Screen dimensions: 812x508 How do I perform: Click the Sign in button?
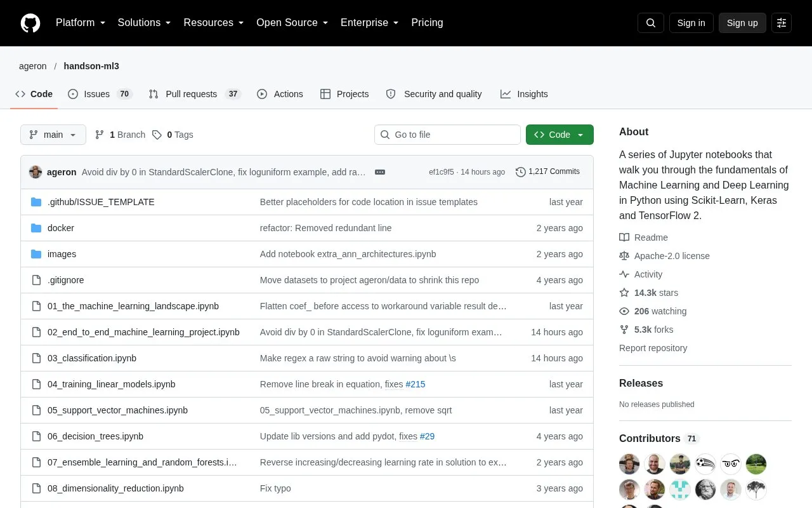click(691, 23)
